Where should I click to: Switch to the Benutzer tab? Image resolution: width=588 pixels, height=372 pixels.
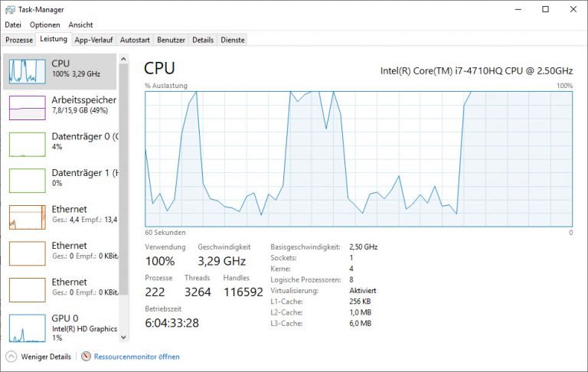point(171,40)
